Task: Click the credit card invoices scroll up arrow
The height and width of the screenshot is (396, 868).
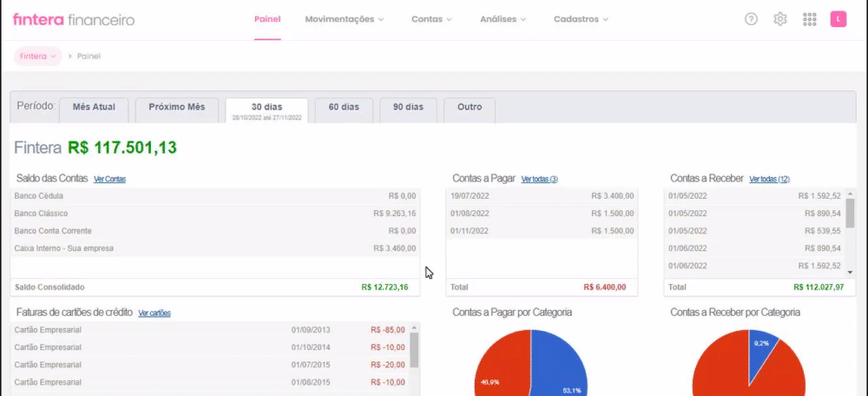Action: tap(414, 328)
